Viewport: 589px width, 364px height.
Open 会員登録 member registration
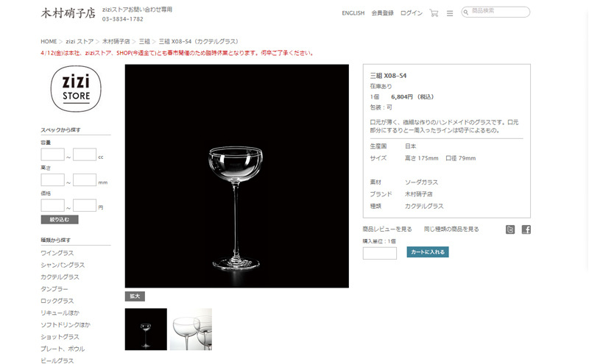point(382,13)
